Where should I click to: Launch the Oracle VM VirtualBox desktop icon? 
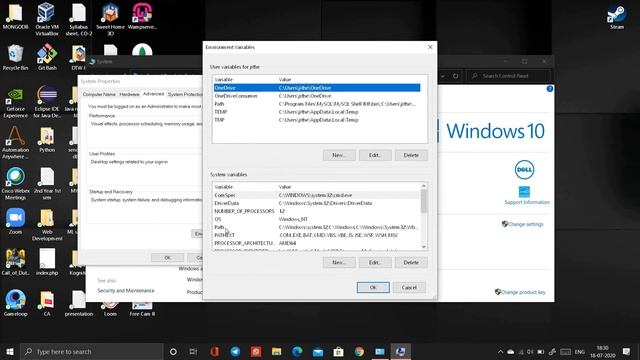click(47, 18)
